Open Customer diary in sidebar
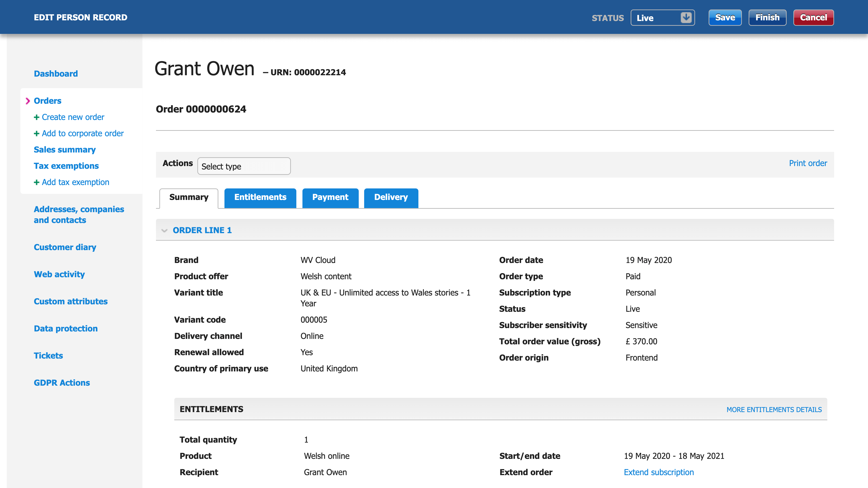The width and height of the screenshot is (868, 488). [x=65, y=247]
